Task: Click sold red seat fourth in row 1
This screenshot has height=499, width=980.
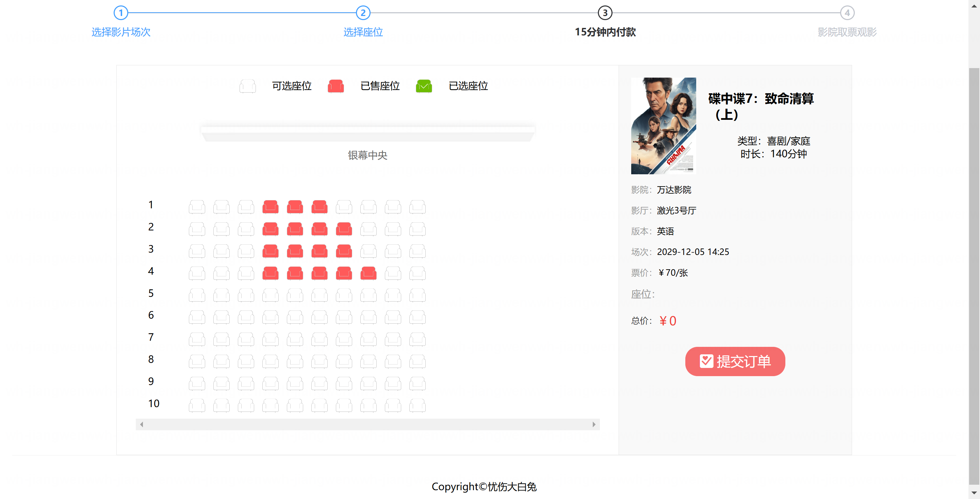Action: click(x=270, y=207)
